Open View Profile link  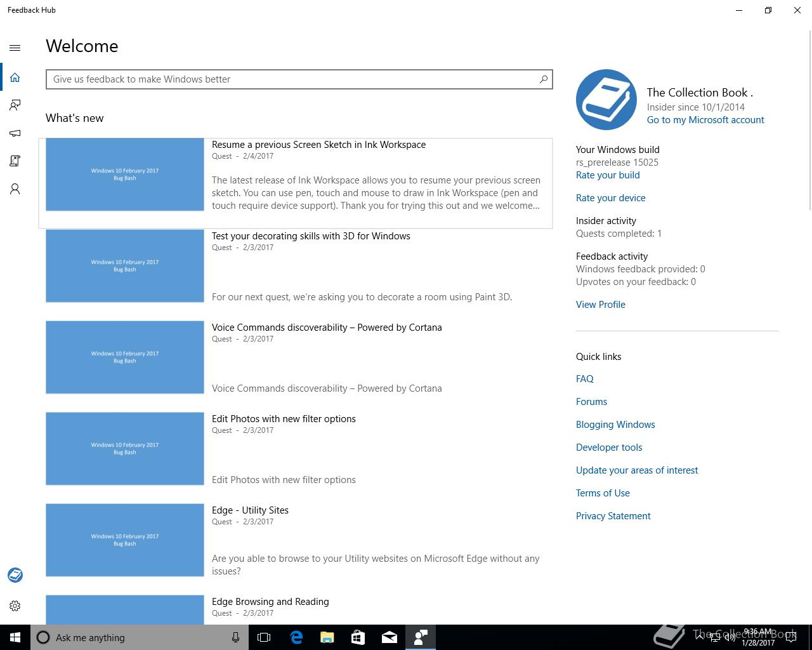(x=601, y=305)
